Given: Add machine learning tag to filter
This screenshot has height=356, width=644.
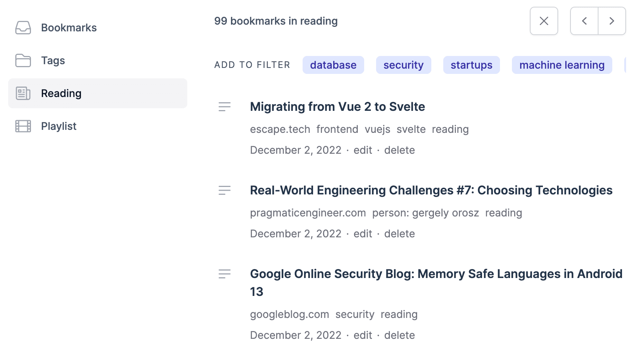Looking at the screenshot, I should point(562,65).
